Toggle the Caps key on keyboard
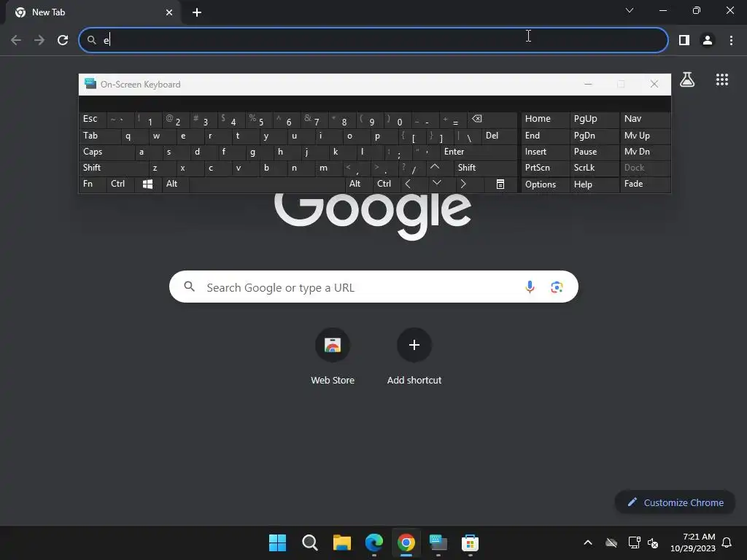Viewport: 747px width, 560px height. [107, 152]
